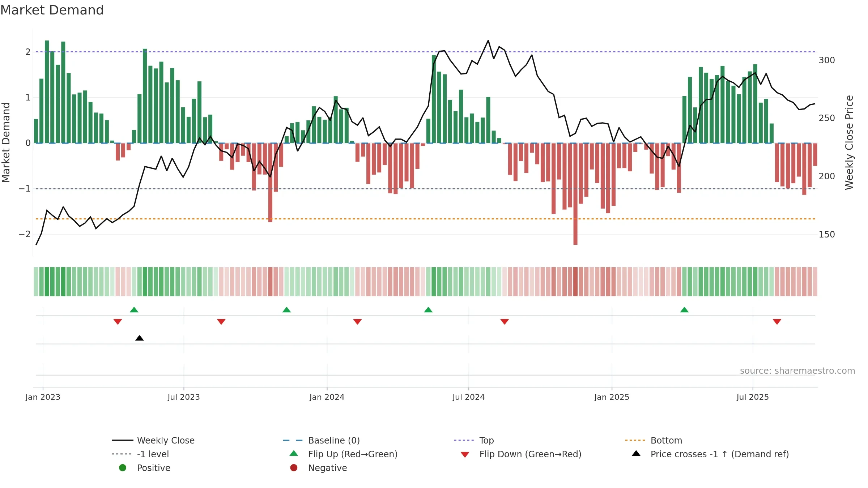Select the Price crosses -1 legend label
The width and height of the screenshot is (868, 488).
coord(720,454)
